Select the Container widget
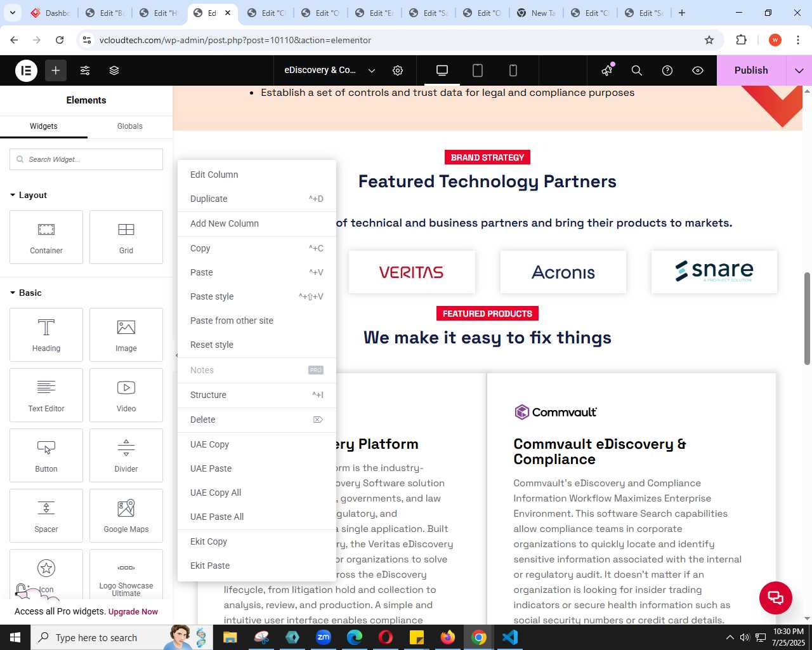812x650 pixels. point(46,237)
